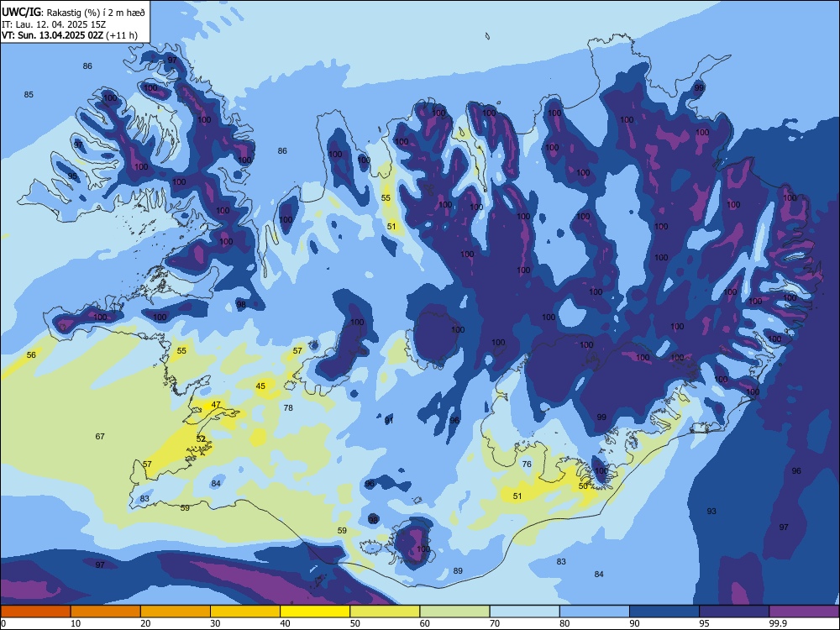Select the dark blue 90–95 legend swatch

(664, 612)
